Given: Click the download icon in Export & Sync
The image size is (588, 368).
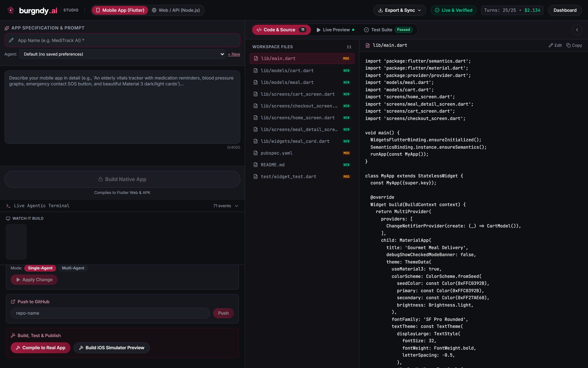Looking at the screenshot, I should (x=381, y=10).
